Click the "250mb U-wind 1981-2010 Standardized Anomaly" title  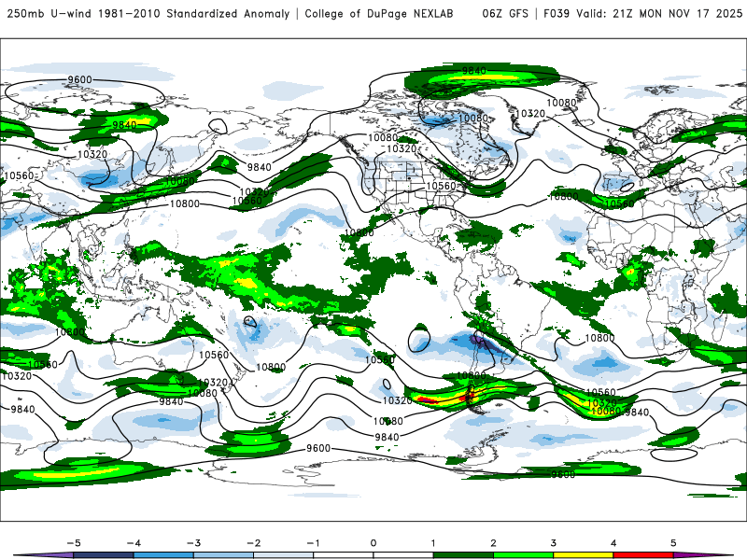coord(148,13)
